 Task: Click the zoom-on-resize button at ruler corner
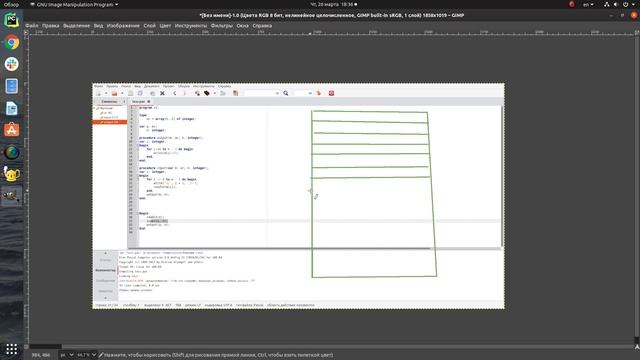coord(636,32)
